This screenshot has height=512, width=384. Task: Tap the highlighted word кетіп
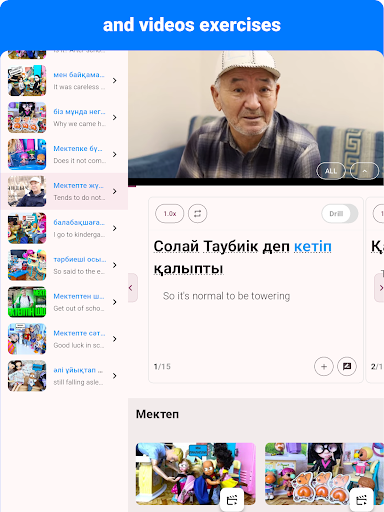(313, 247)
